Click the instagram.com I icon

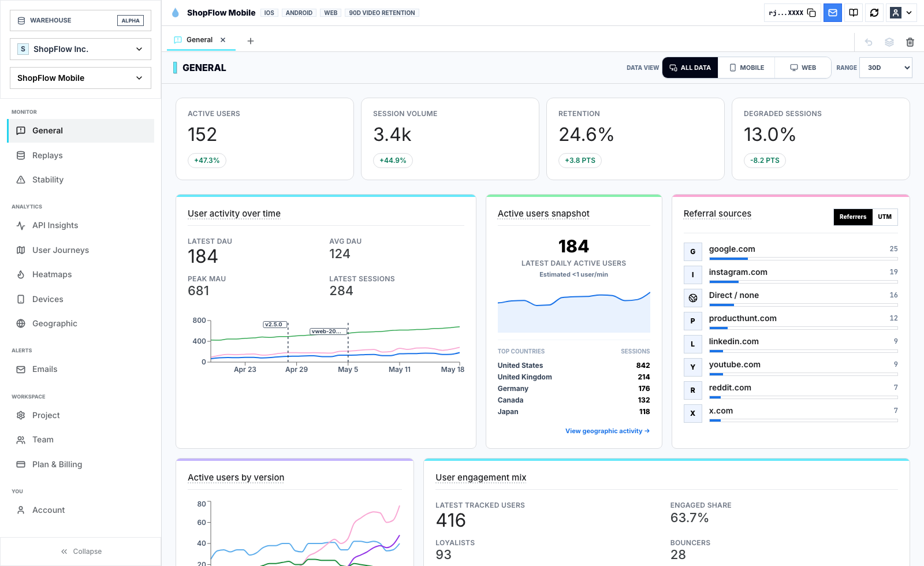[693, 275]
